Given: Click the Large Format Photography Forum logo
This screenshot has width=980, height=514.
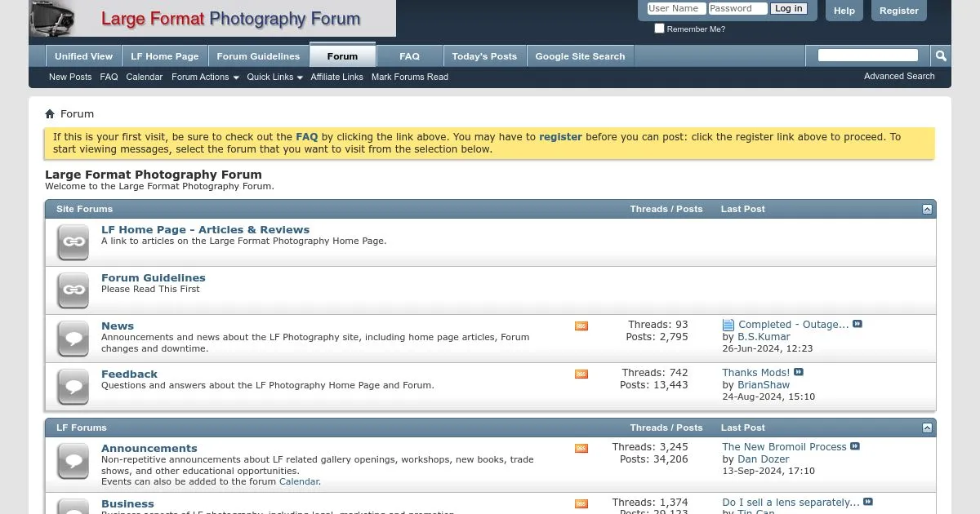Looking at the screenshot, I should pyautogui.click(x=212, y=18).
